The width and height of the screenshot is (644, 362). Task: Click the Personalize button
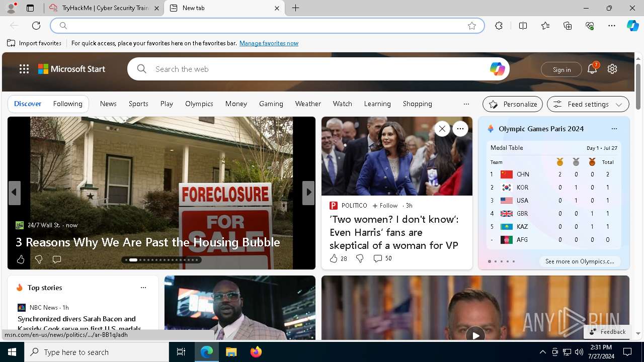tap(513, 104)
